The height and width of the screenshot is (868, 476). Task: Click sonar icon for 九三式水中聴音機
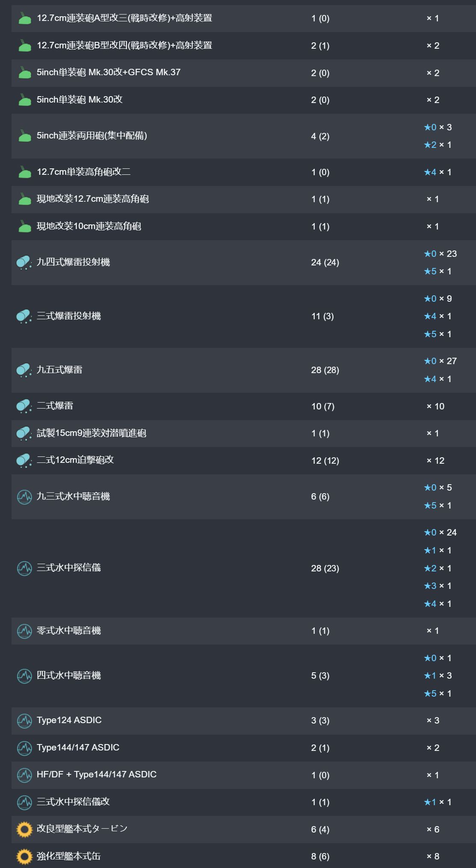(x=24, y=497)
